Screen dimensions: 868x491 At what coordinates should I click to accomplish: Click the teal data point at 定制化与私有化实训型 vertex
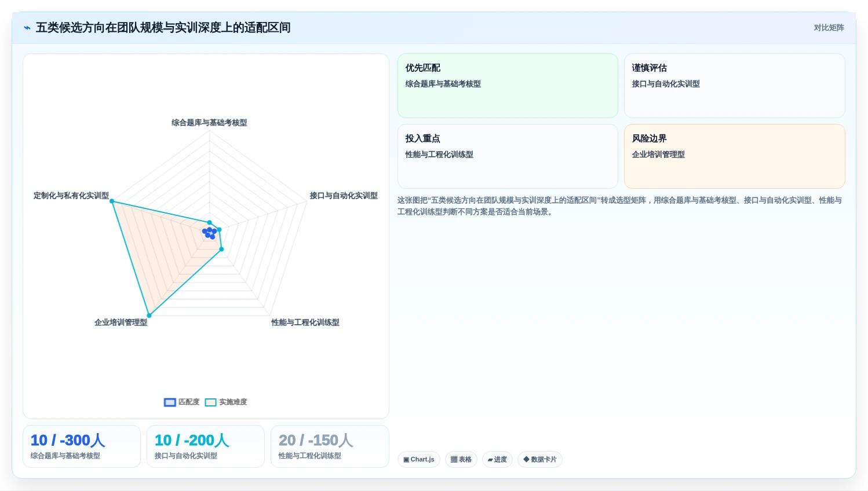point(112,201)
